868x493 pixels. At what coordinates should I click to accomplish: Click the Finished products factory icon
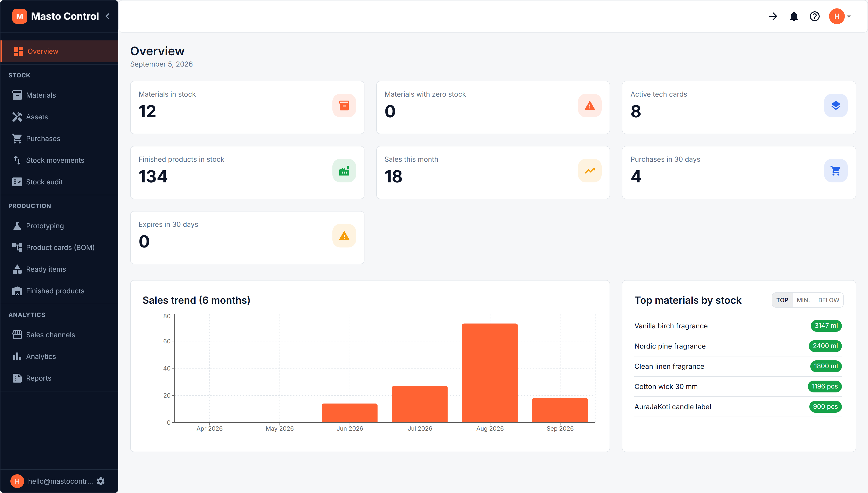click(344, 171)
